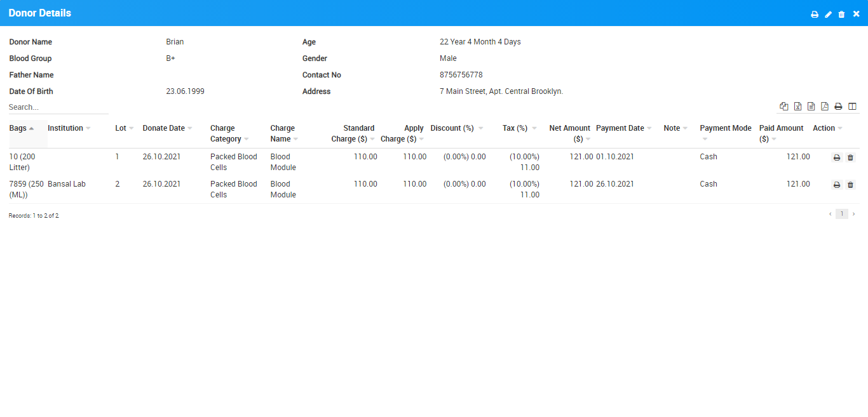Viewport: 868px width, 417px height.
Task: Delete the donor using header trash icon
Action: pos(842,14)
